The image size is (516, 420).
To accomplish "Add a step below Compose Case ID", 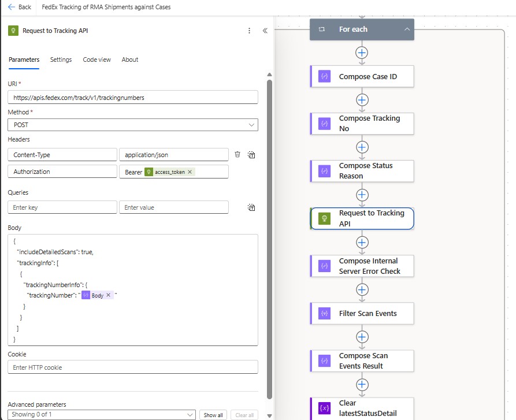I will click(x=362, y=100).
